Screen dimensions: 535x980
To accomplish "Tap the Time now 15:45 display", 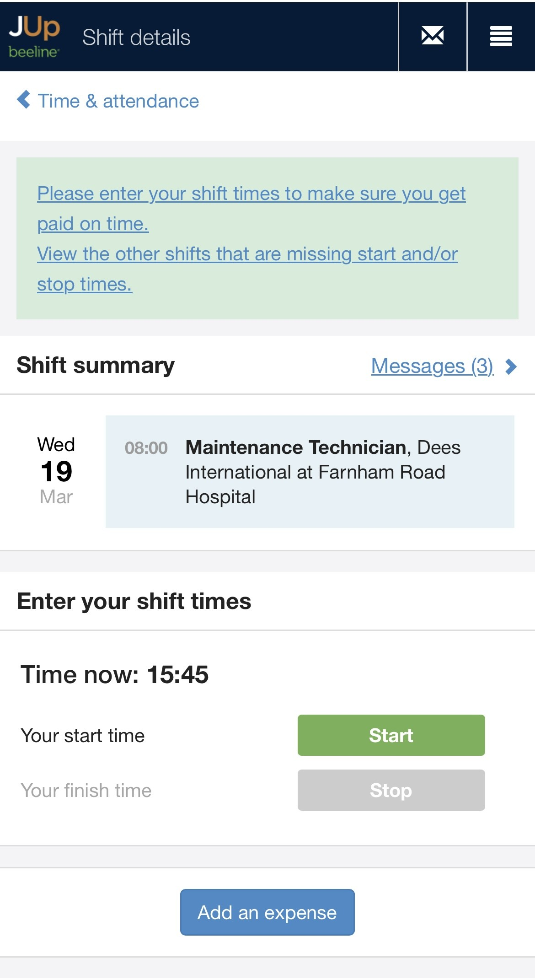I will click(x=115, y=674).
